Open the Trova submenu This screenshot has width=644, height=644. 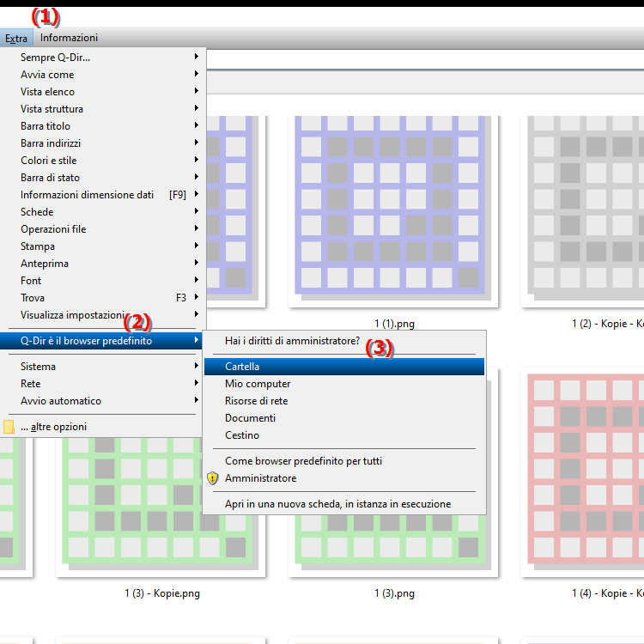pyautogui.click(x=101, y=298)
